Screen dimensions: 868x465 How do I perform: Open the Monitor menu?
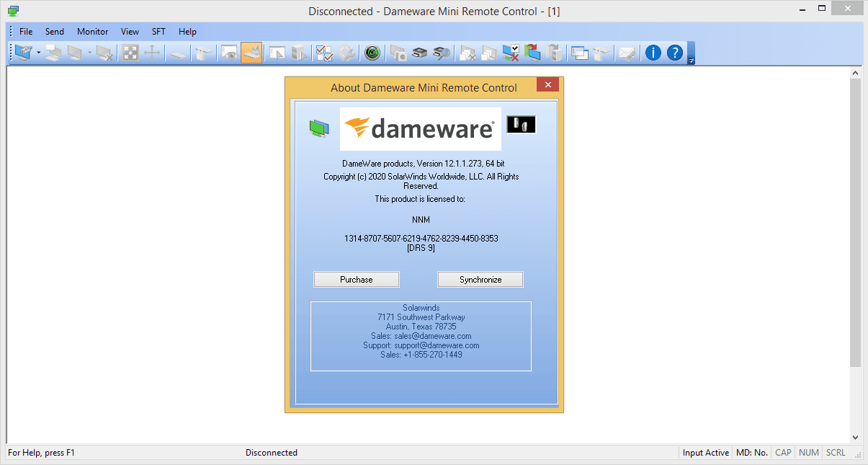click(93, 32)
